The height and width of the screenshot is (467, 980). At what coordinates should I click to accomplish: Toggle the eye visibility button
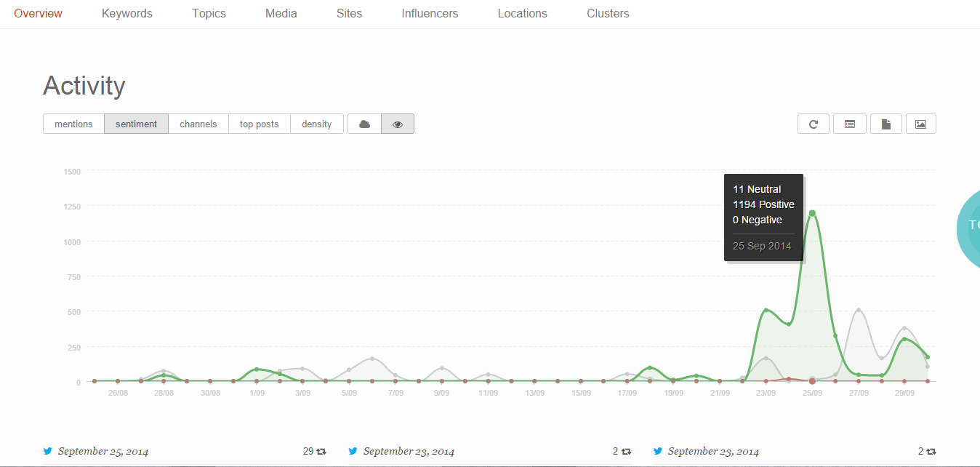click(398, 124)
